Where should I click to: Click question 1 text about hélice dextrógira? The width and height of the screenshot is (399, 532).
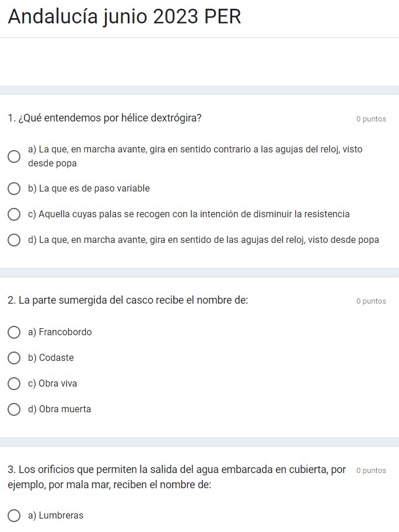105,119
